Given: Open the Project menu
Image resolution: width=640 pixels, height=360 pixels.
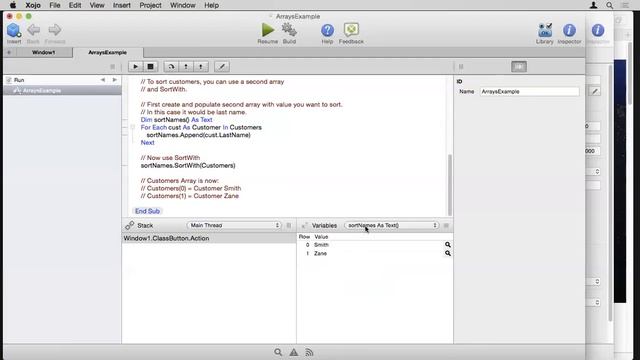Looking at the screenshot, I should point(150,5).
